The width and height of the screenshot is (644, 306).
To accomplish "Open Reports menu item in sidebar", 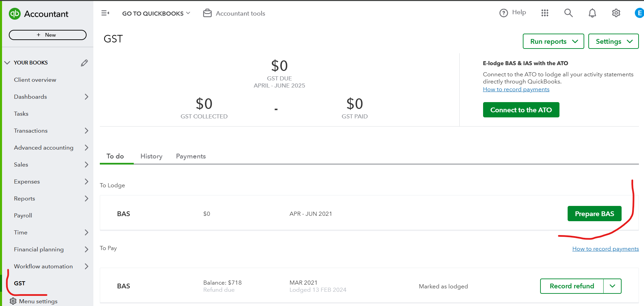I will coord(24,198).
